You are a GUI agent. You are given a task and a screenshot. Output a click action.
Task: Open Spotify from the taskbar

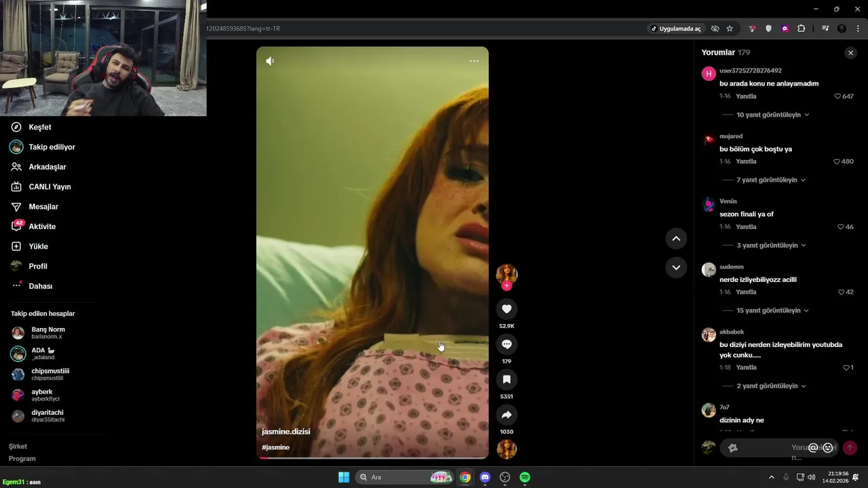(x=525, y=477)
